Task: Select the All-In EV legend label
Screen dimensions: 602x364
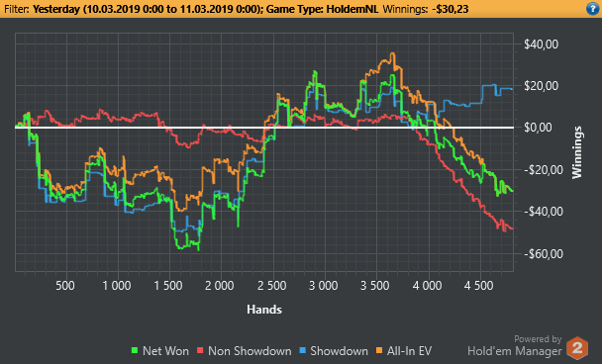Action: tap(409, 351)
